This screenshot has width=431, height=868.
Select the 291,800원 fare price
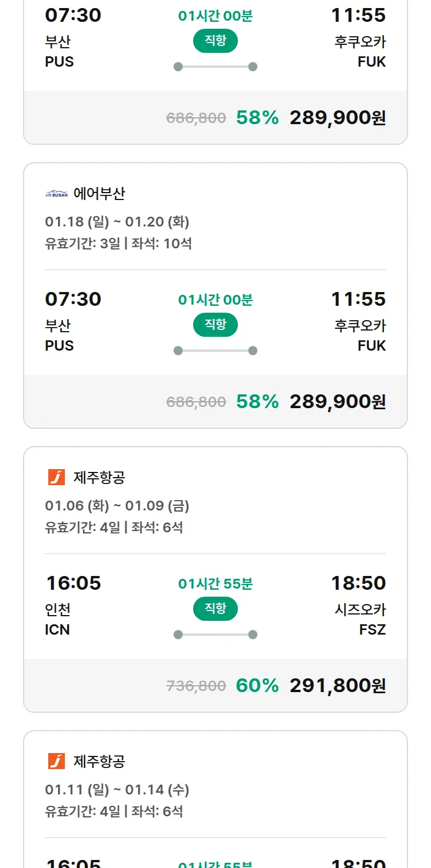[x=338, y=686]
